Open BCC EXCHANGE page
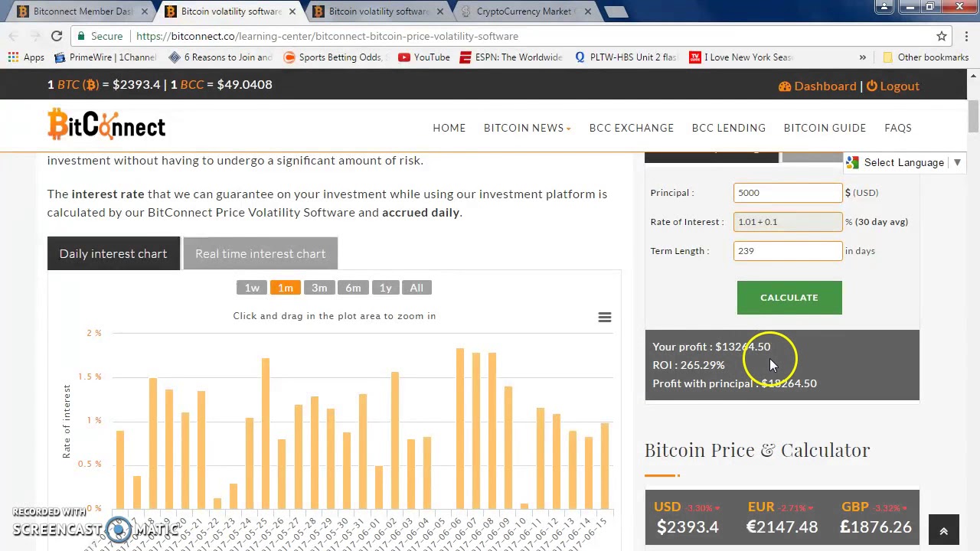 tap(632, 128)
